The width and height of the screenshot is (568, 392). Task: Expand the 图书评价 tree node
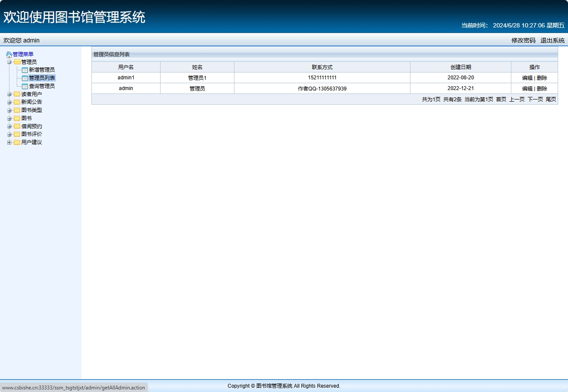pos(9,134)
